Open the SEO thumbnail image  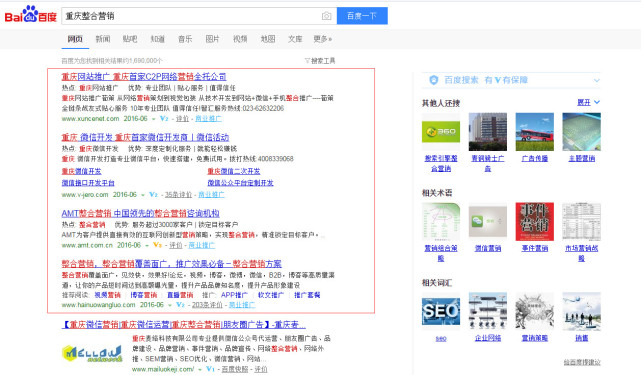tap(441, 311)
